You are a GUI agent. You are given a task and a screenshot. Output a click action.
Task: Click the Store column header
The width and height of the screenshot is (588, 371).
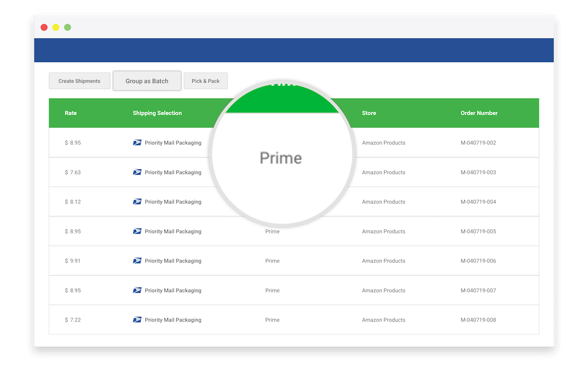point(369,113)
